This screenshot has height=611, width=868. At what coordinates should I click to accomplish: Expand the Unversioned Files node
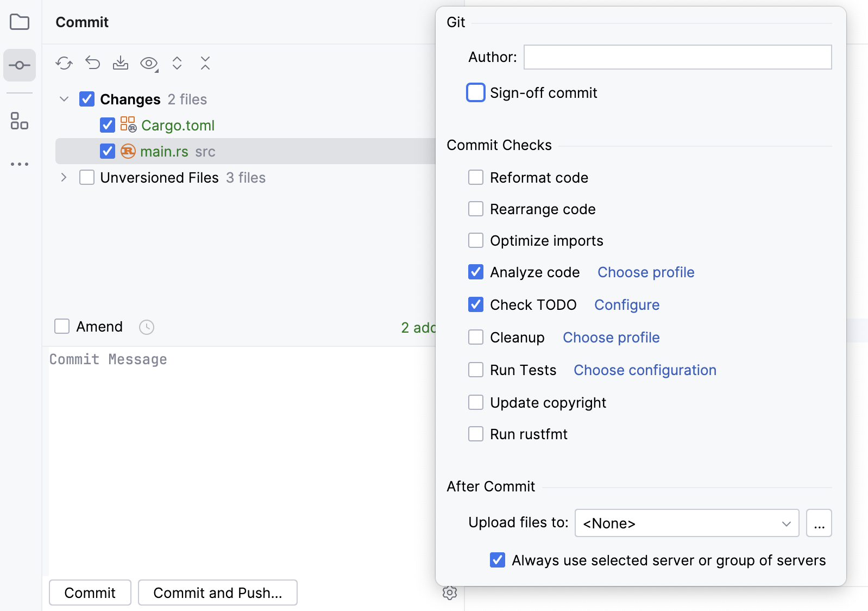pyautogui.click(x=64, y=177)
